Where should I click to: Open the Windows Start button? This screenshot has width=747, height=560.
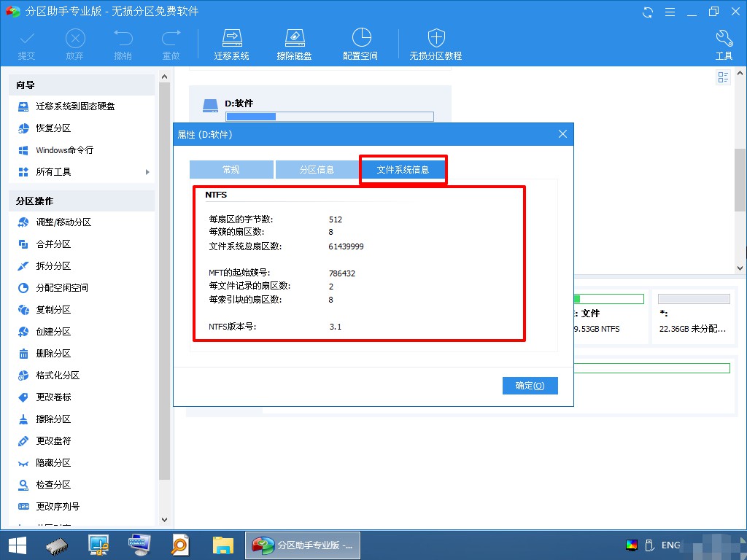pos(18,545)
